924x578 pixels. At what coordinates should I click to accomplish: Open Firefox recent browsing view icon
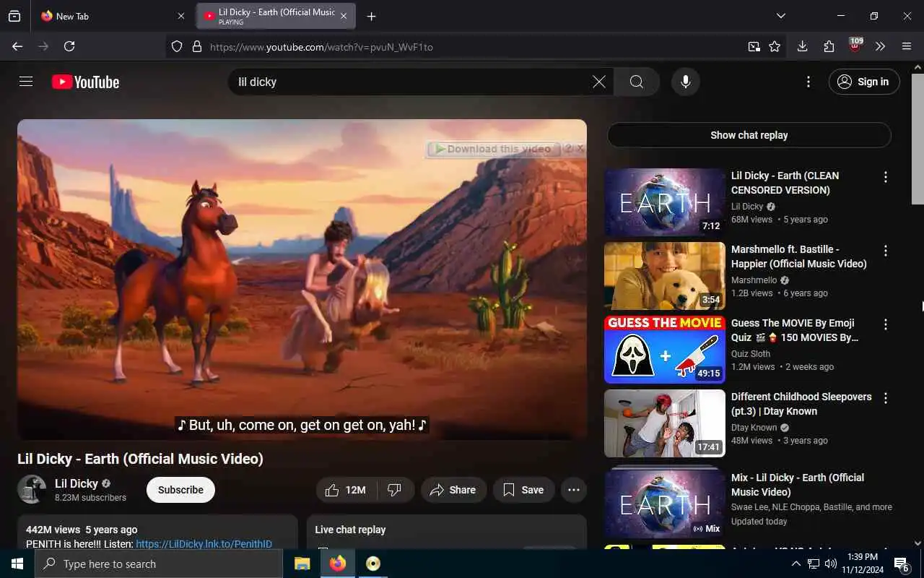coord(14,16)
